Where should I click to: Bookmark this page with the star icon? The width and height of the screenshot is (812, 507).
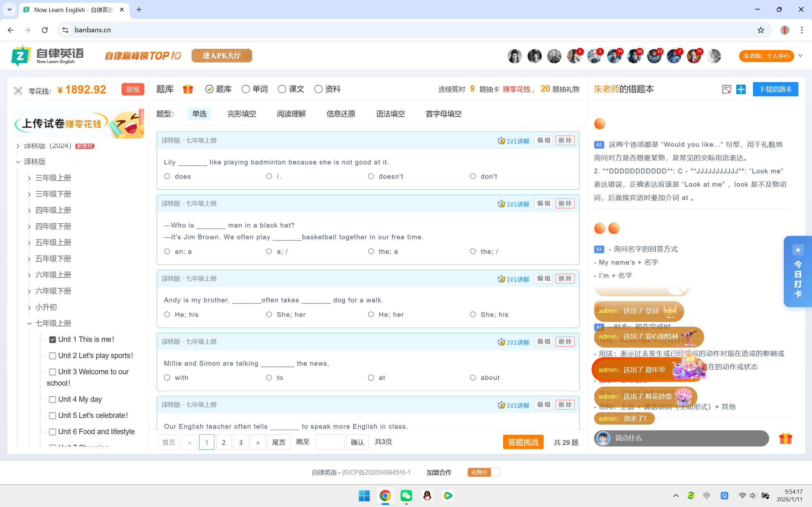tap(761, 30)
